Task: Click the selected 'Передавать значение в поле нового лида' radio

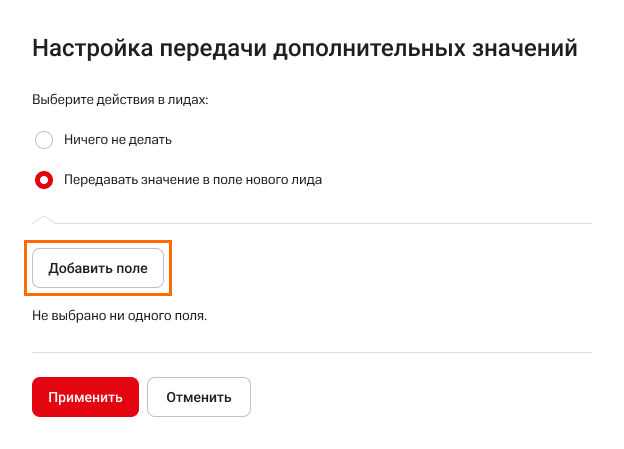Action: [x=44, y=181]
